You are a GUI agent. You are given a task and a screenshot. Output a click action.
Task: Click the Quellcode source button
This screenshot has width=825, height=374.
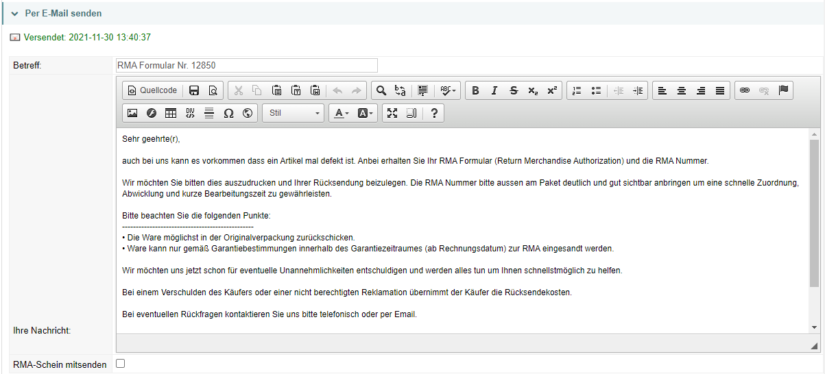153,90
